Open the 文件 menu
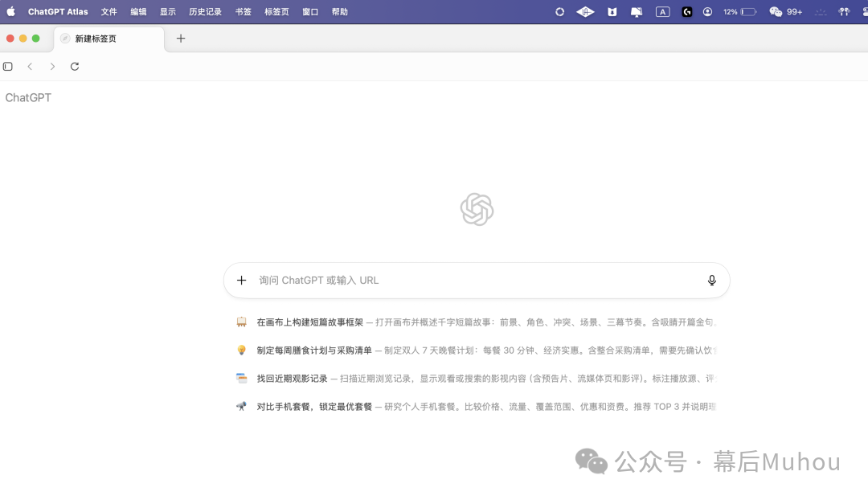Viewport: 868px width, 496px height. [108, 11]
